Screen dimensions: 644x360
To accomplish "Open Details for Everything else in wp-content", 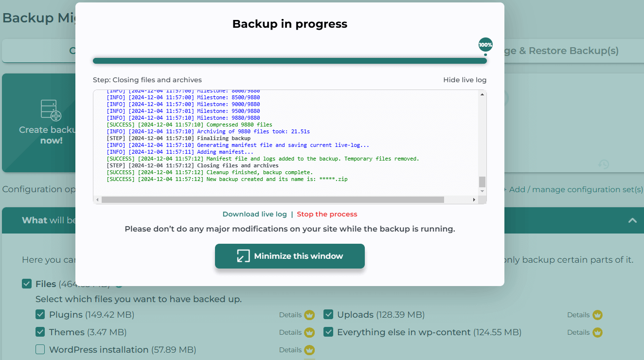I will click(578, 332).
